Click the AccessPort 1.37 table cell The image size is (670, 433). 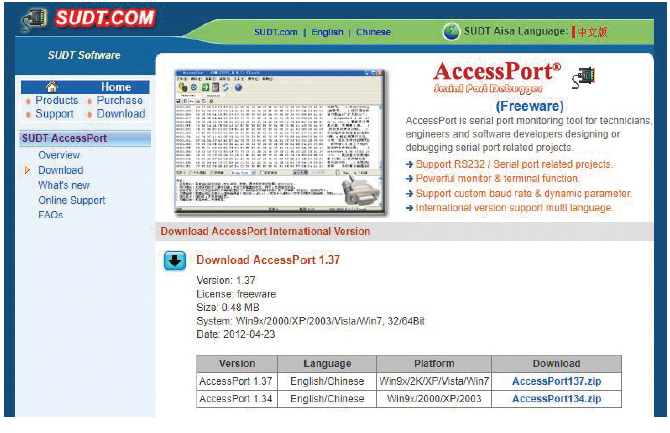[x=236, y=381]
